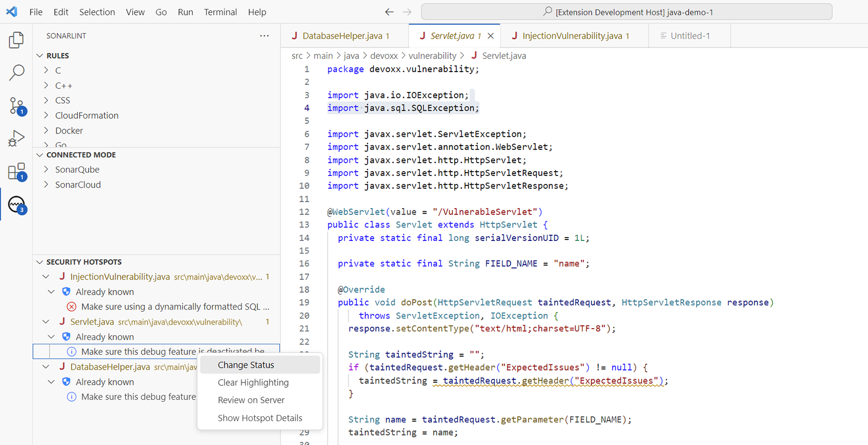Image resolution: width=868 pixels, height=445 pixels.
Task: Switch to the InjectionVulnerability.java tab
Action: click(575, 36)
